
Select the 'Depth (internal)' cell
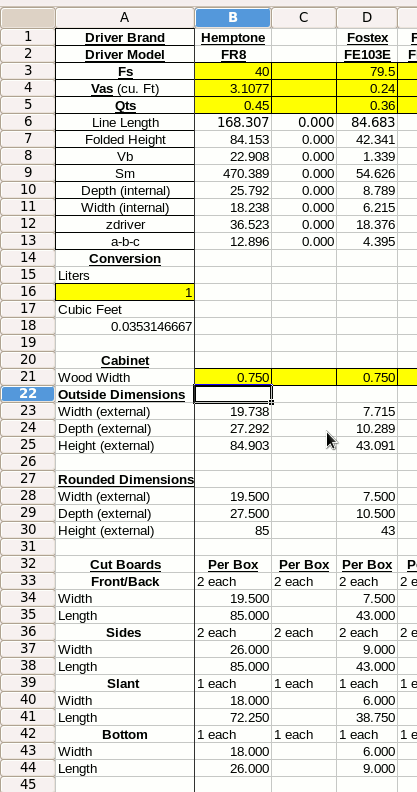pos(125,190)
